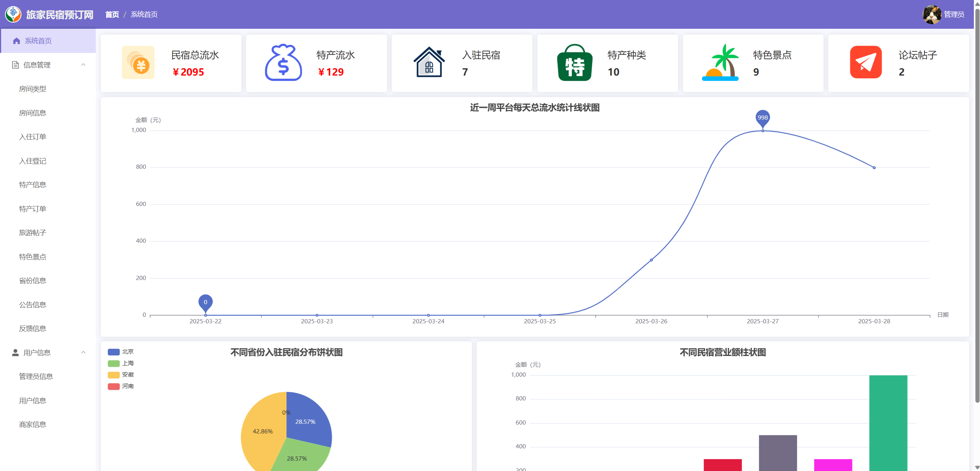Click the administrator cat avatar
Image resolution: width=980 pixels, height=471 pixels.
[932, 14]
